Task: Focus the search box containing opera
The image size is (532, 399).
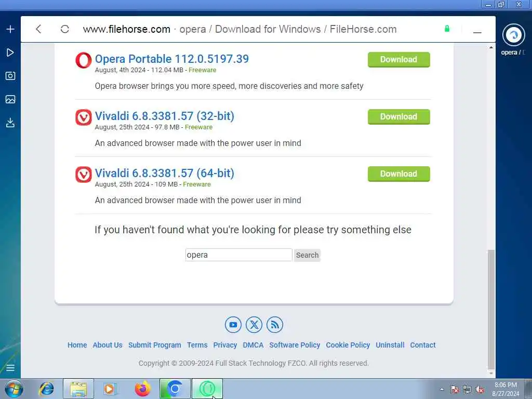Action: click(x=239, y=255)
